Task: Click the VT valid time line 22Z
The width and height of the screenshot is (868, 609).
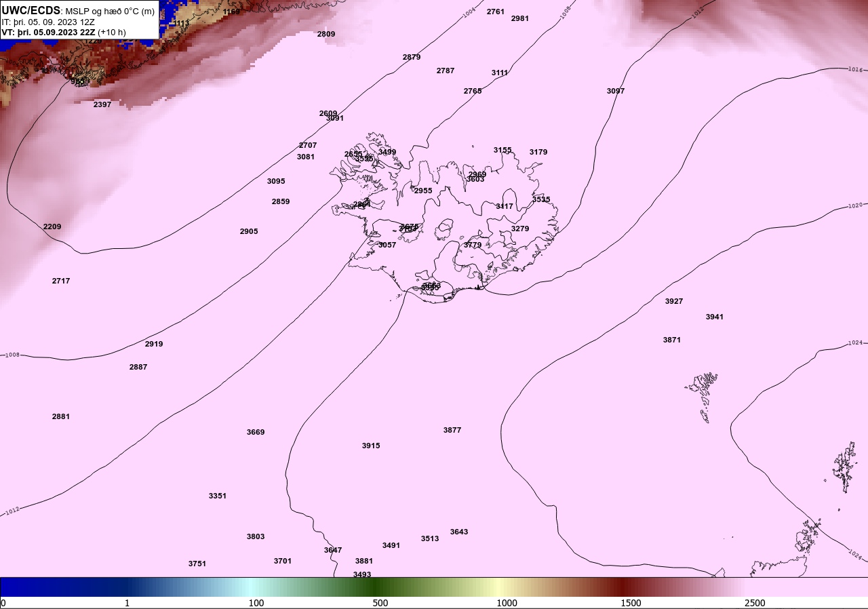Action: point(64,32)
